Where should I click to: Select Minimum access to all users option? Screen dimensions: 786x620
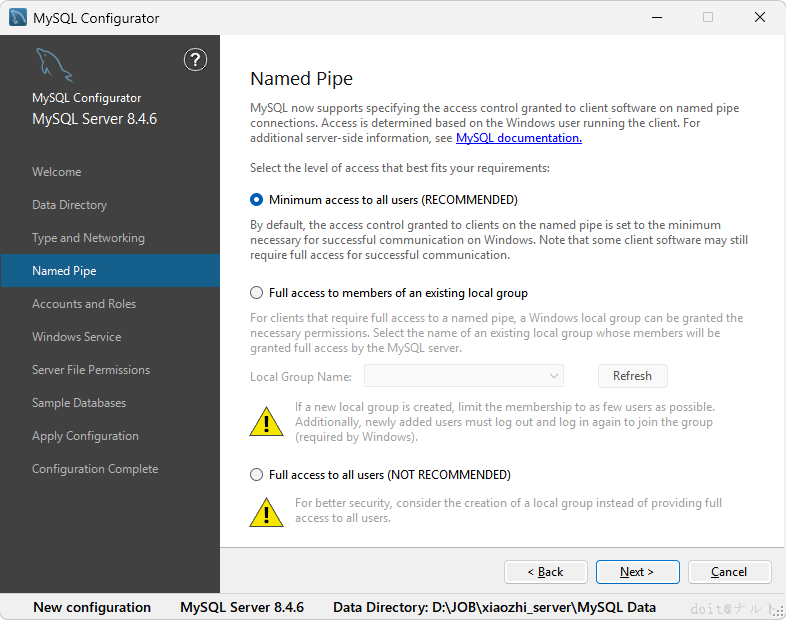tap(384, 200)
